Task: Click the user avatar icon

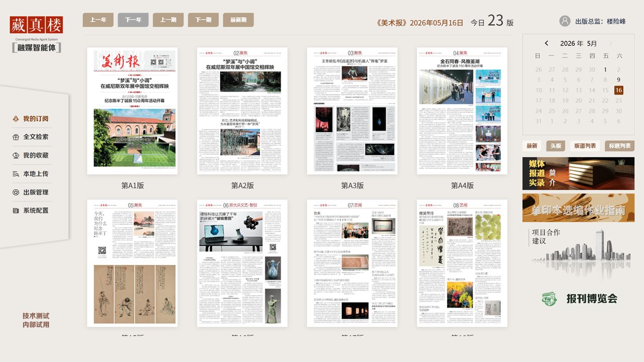Action: (x=565, y=21)
